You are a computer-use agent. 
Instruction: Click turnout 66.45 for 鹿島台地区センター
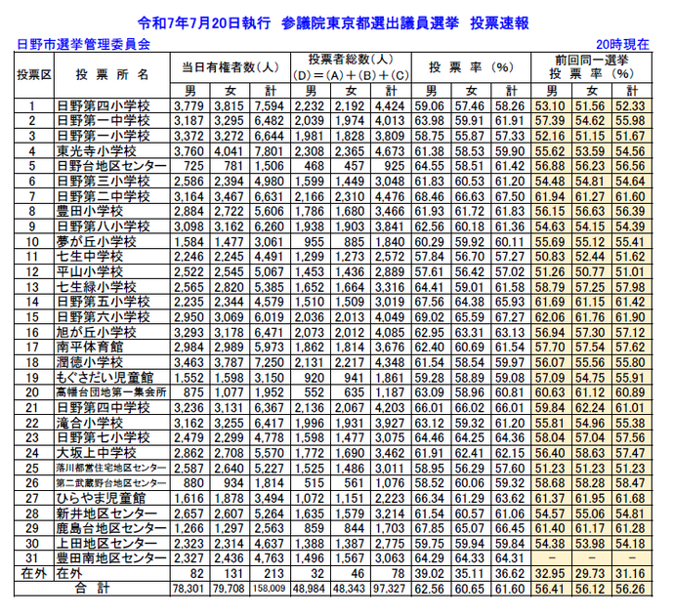(510, 529)
